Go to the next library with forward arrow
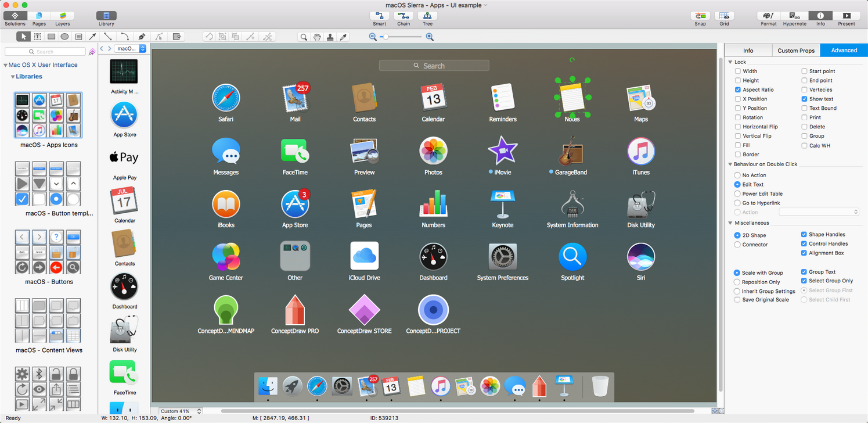The image size is (868, 423). point(110,48)
